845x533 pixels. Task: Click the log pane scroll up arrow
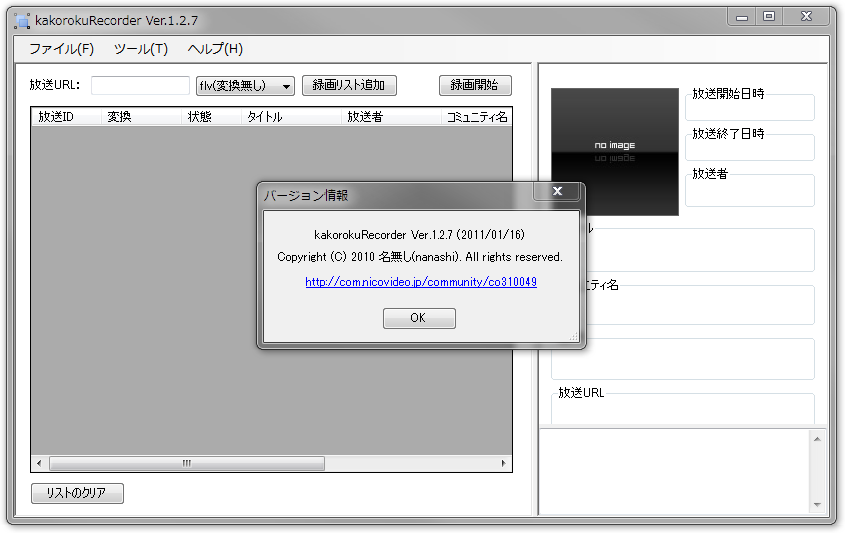click(817, 439)
